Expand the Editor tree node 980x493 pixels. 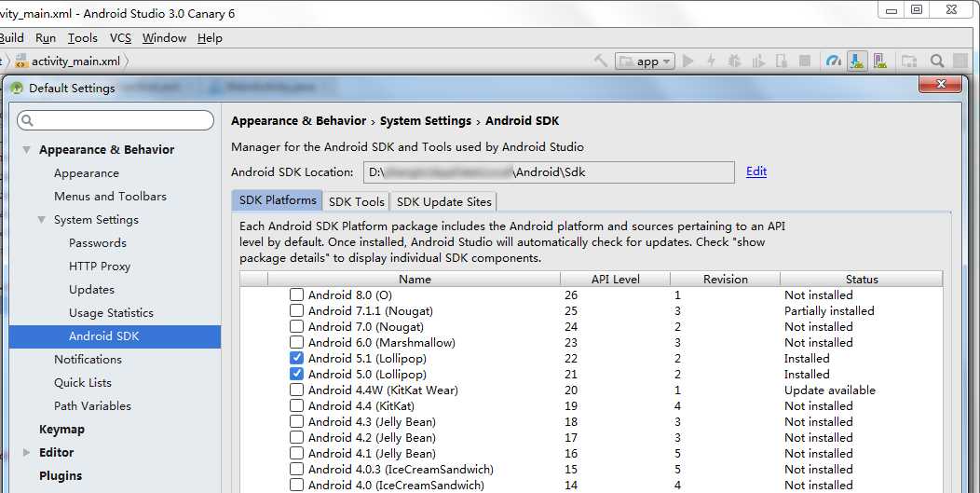click(26, 452)
